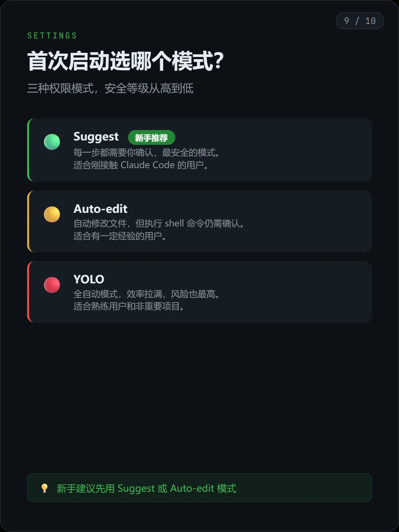Click the 9 / 10 page indicator

pyautogui.click(x=360, y=21)
